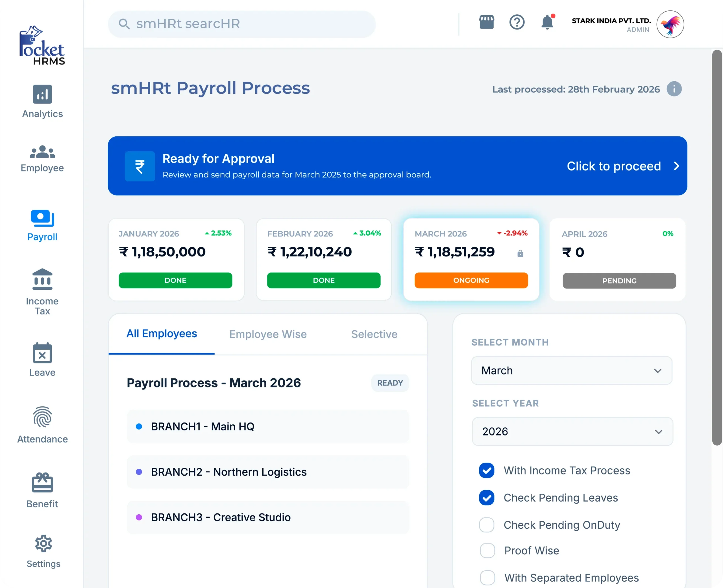Go to the Employee section icon

42,152
